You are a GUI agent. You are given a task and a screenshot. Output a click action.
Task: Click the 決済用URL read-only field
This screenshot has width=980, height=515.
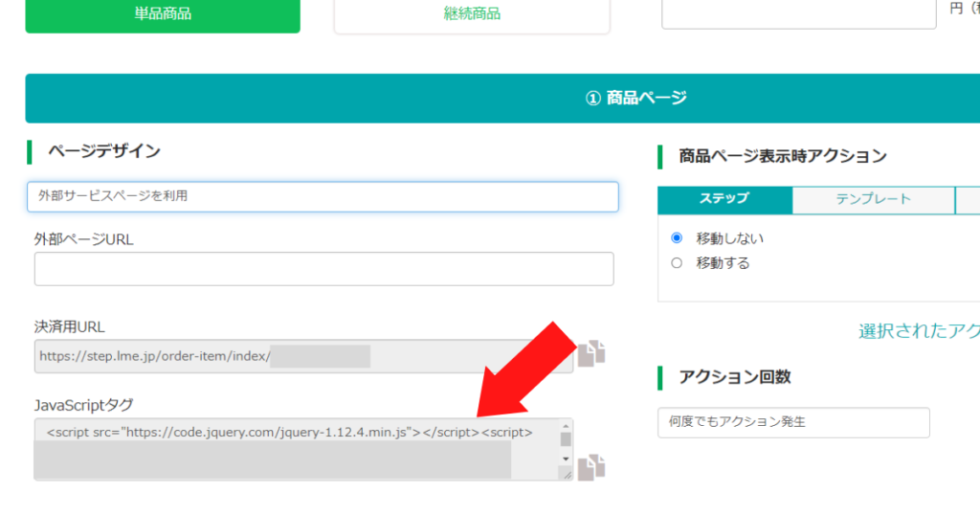click(303, 356)
